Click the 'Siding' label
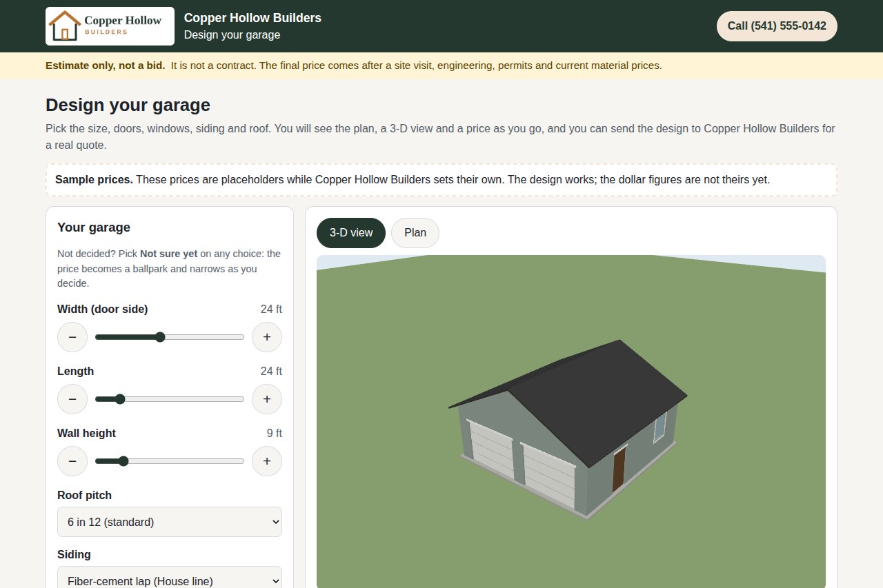This screenshot has height=588, width=883. click(x=74, y=554)
